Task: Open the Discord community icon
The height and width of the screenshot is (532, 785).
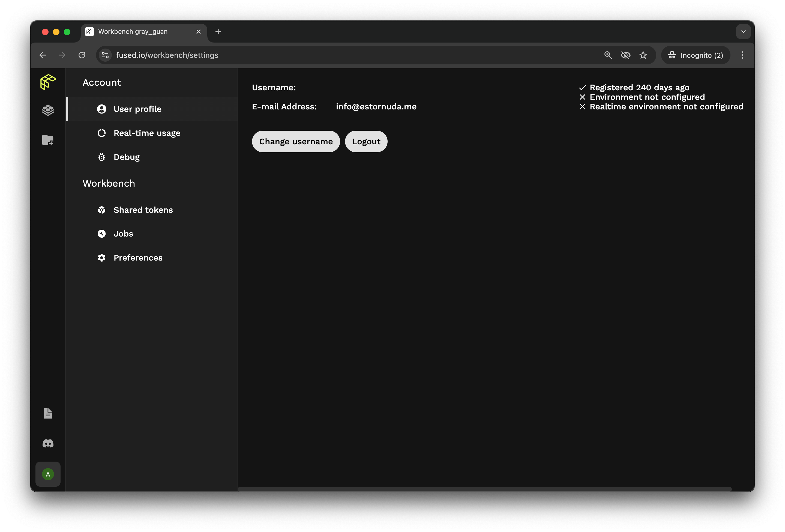Action: point(48,443)
